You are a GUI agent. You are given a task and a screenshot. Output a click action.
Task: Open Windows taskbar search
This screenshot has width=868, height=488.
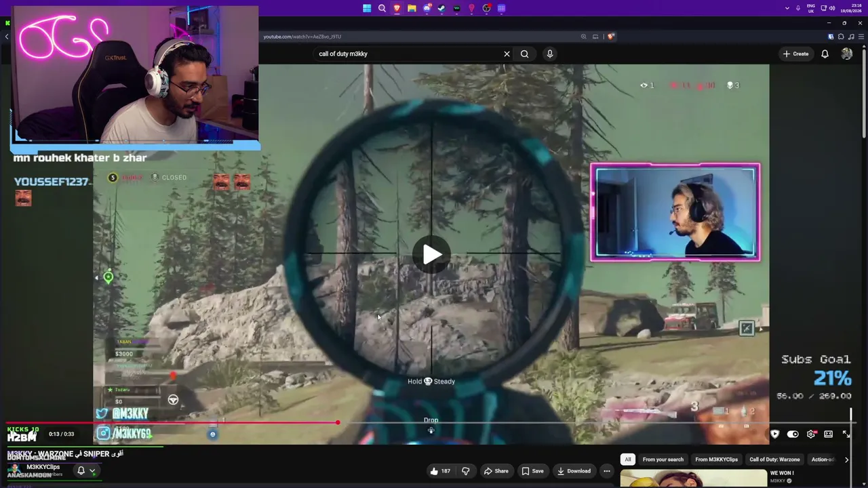[x=382, y=8]
